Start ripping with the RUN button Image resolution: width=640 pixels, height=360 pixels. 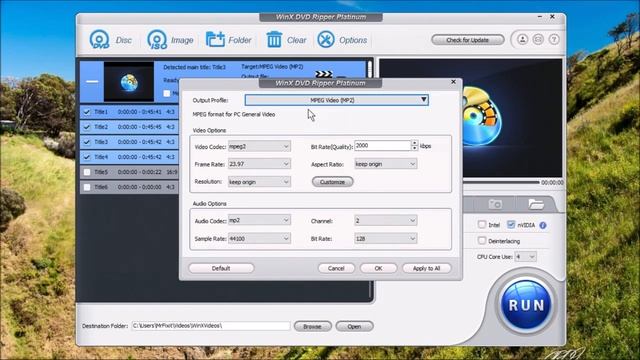click(526, 305)
